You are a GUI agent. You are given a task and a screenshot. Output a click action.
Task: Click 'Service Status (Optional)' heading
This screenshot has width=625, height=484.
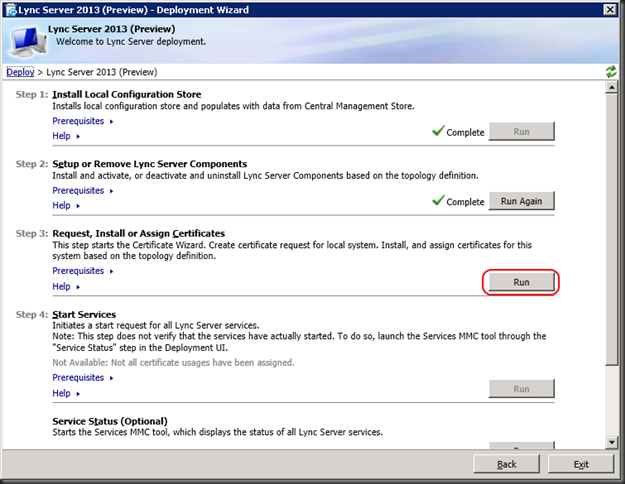coord(110,421)
